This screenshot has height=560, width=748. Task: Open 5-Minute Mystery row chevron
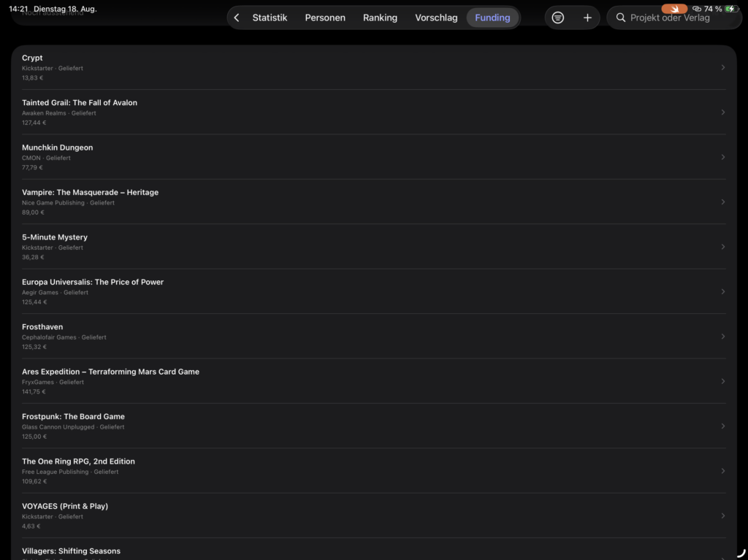(722, 247)
